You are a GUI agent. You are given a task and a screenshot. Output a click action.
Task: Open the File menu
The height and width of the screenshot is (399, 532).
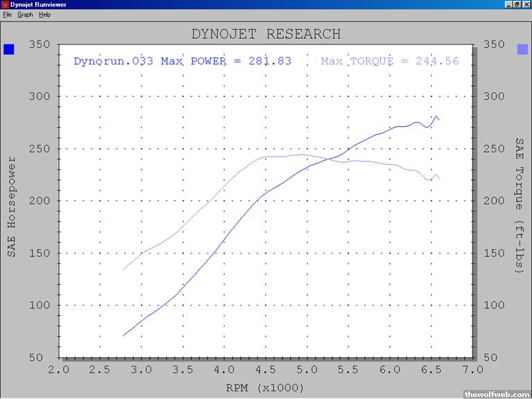click(7, 15)
